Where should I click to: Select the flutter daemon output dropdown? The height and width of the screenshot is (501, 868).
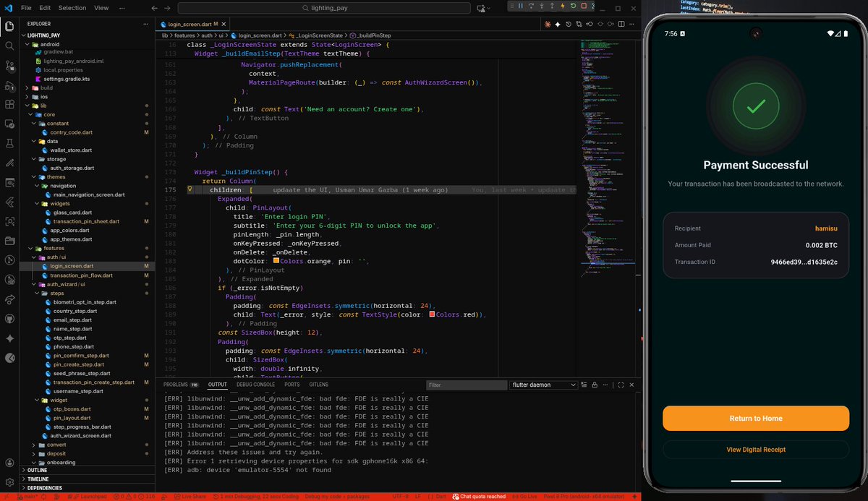pos(542,385)
